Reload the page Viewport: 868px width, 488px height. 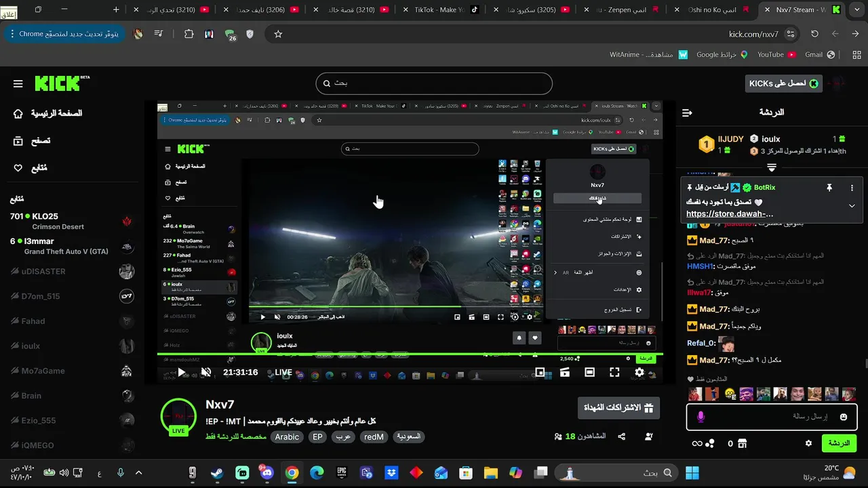[x=814, y=34]
